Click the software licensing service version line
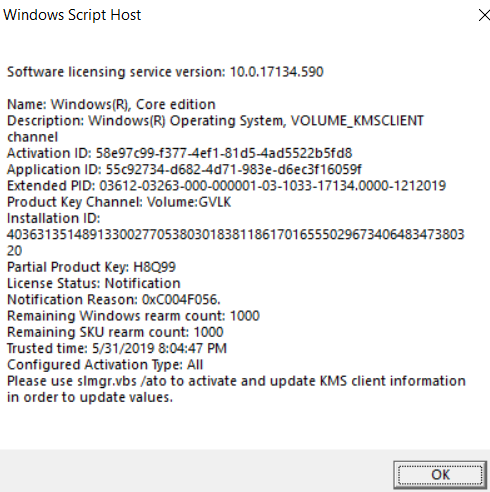 165,72
